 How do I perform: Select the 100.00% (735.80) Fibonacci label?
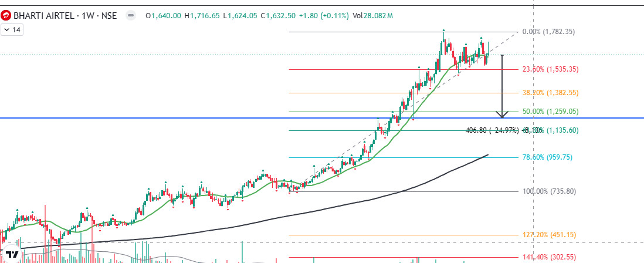click(x=549, y=191)
